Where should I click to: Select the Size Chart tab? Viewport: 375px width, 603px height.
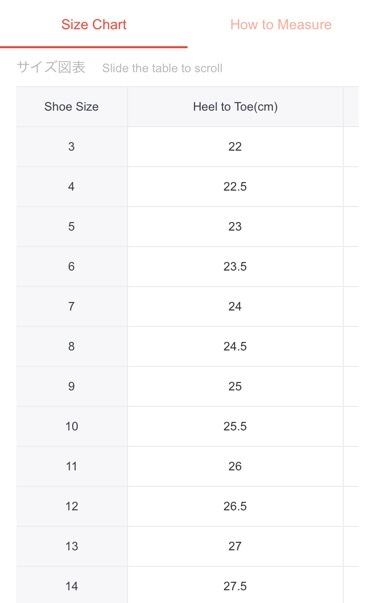click(x=94, y=25)
